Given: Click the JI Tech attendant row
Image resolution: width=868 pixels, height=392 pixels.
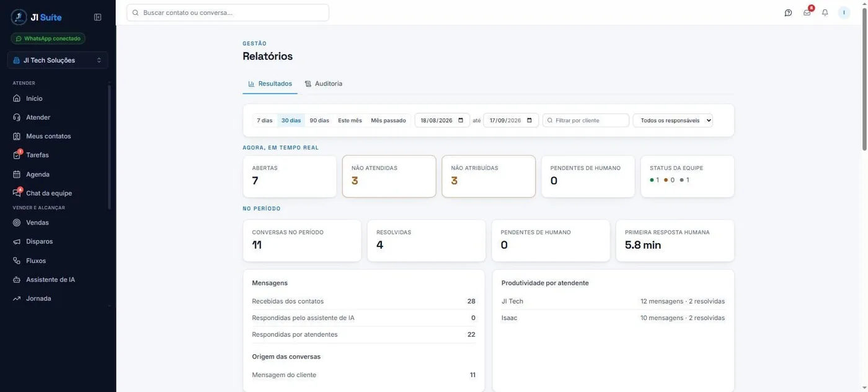Looking at the screenshot, I should pyautogui.click(x=613, y=301).
